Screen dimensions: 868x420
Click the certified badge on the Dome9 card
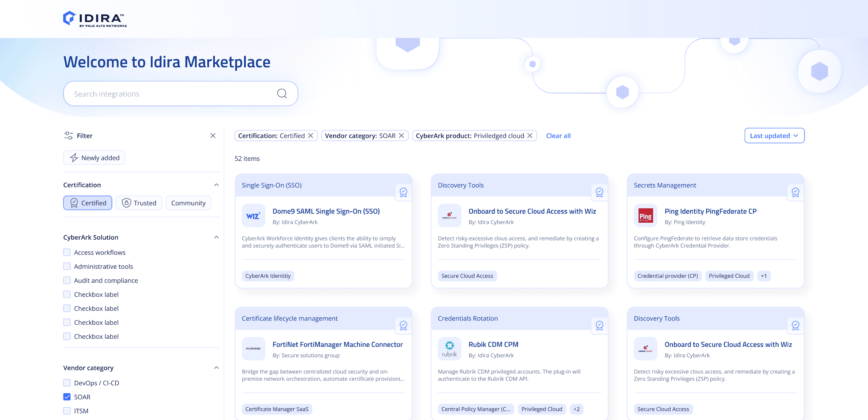click(403, 192)
